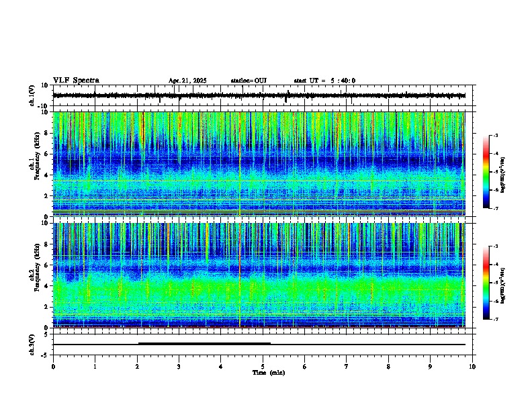Click the "-7" label of ch.2 color bar
This screenshot has height=411, width=532.
tap(496, 319)
